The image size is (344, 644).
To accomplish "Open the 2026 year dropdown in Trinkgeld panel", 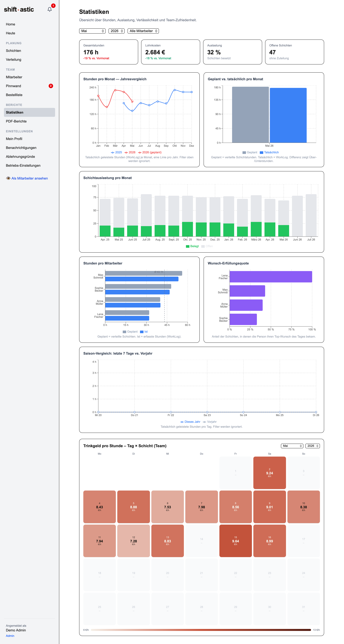I will (313, 446).
